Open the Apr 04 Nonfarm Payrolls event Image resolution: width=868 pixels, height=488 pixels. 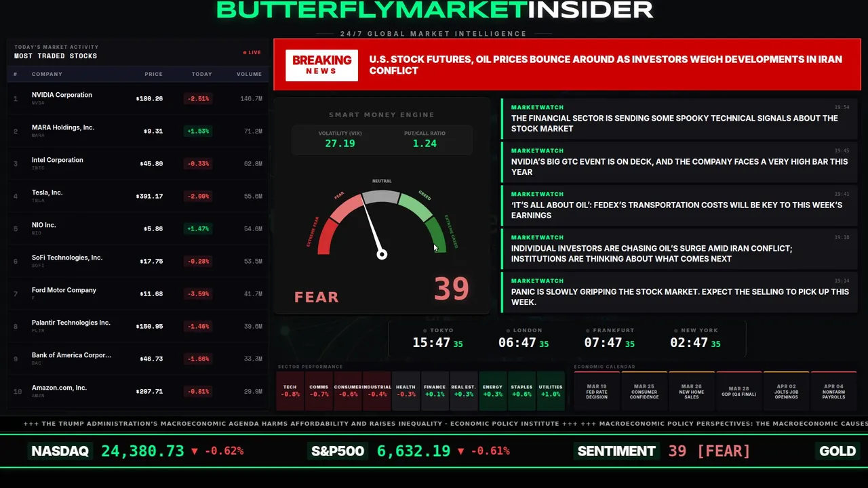click(834, 391)
